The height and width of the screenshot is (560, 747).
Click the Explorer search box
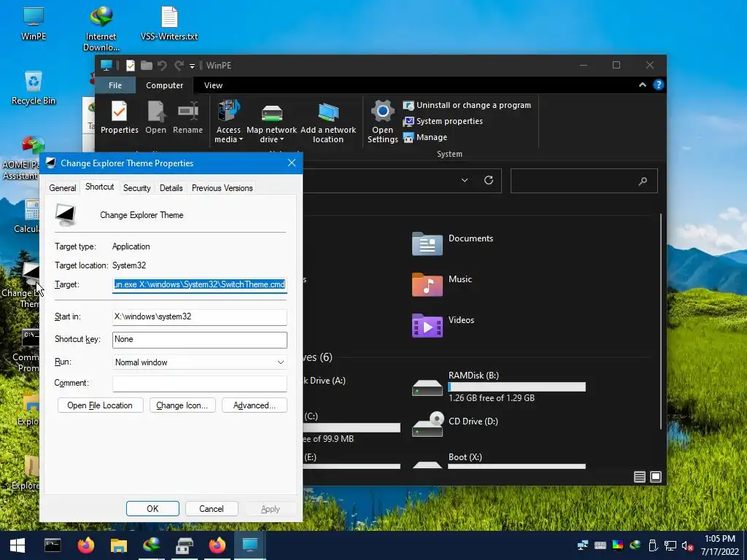click(584, 181)
